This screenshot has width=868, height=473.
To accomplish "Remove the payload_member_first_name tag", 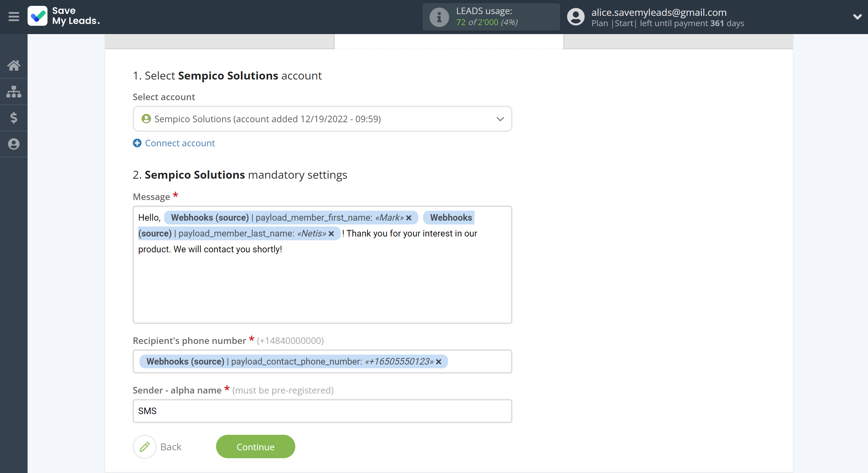I will pyautogui.click(x=409, y=218).
